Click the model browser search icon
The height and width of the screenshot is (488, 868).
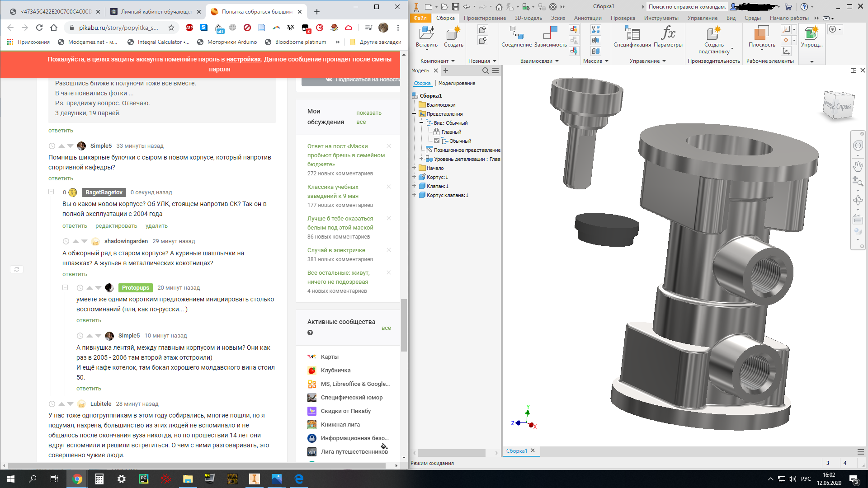pos(485,70)
